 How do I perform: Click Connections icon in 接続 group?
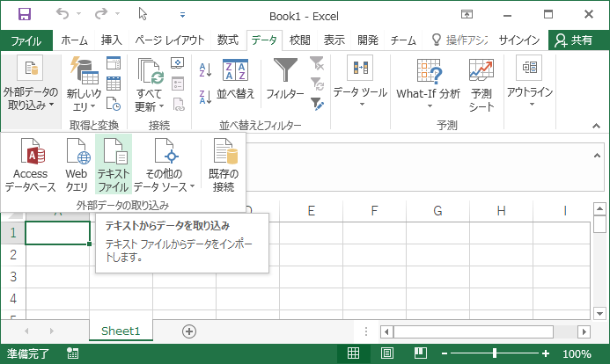point(178,63)
